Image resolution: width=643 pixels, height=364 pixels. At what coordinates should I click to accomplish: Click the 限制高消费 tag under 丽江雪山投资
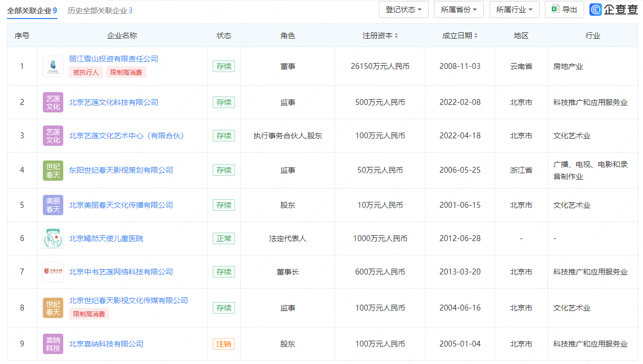126,73
